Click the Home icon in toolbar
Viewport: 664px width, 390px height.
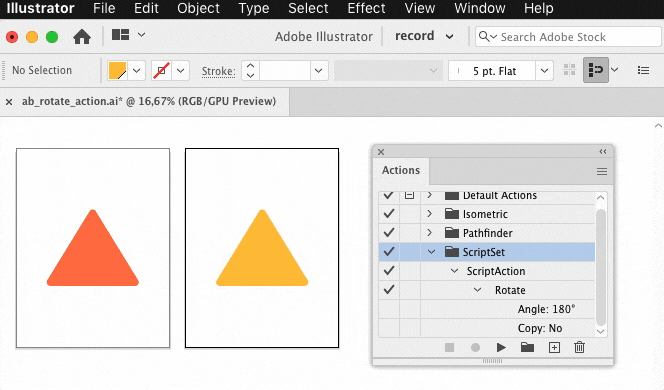tap(82, 37)
